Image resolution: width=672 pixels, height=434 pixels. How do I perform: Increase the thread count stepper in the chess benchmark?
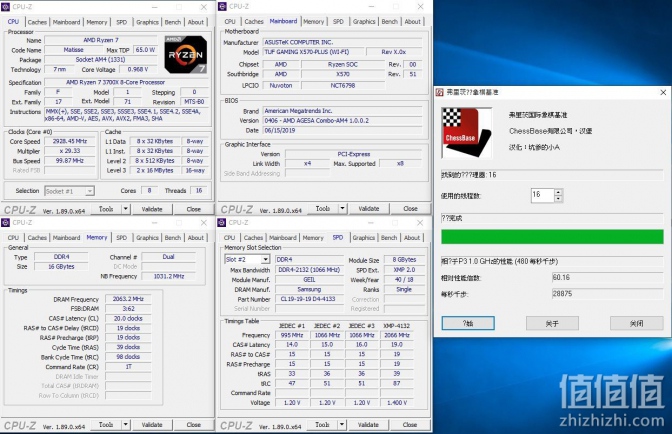pyautogui.click(x=558, y=192)
